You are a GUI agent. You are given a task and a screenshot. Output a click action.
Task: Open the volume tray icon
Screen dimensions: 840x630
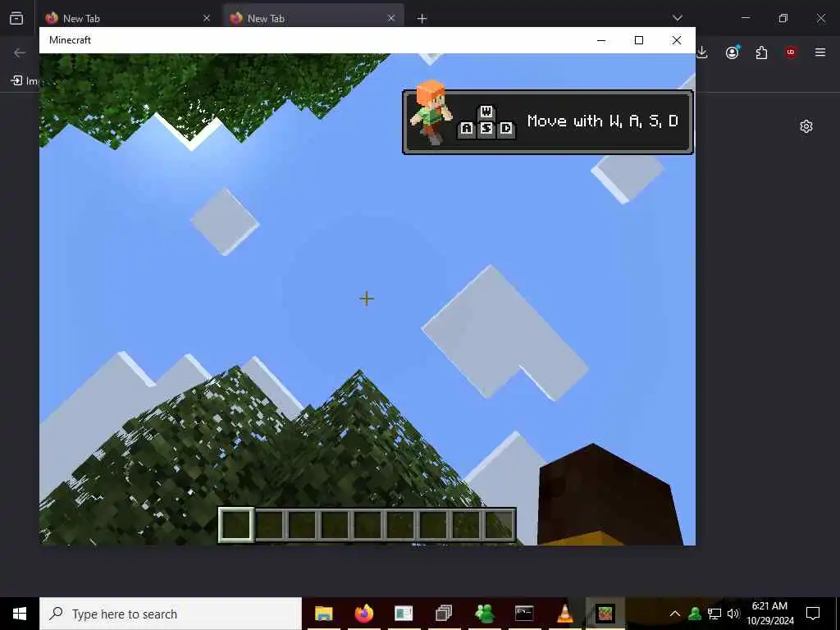(733, 614)
